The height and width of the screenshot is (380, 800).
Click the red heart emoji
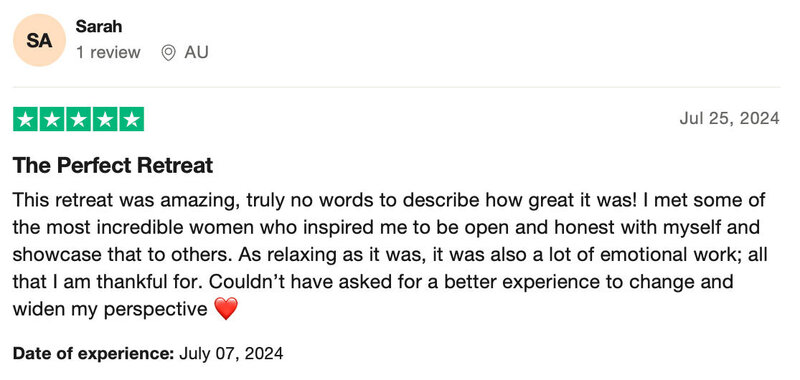pyautogui.click(x=226, y=309)
